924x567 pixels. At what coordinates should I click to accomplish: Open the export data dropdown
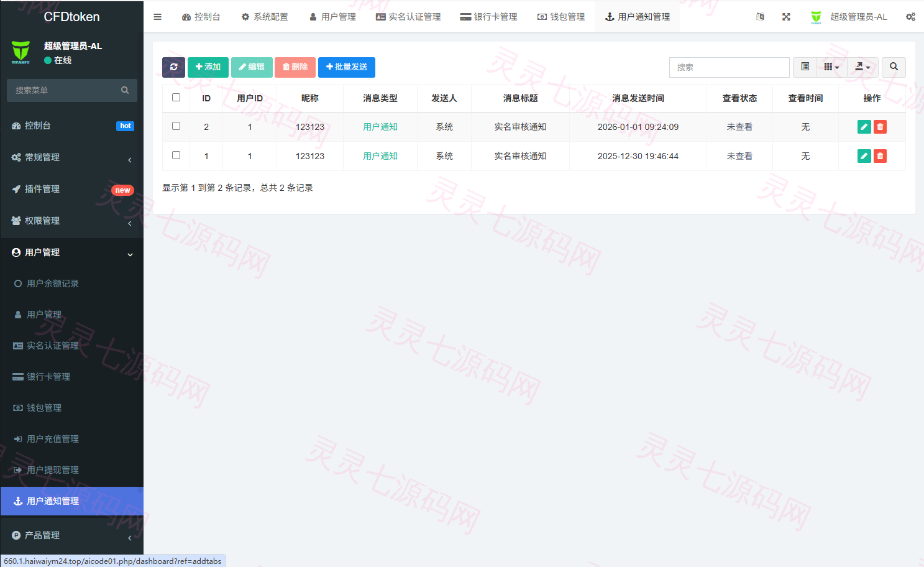pyautogui.click(x=862, y=67)
